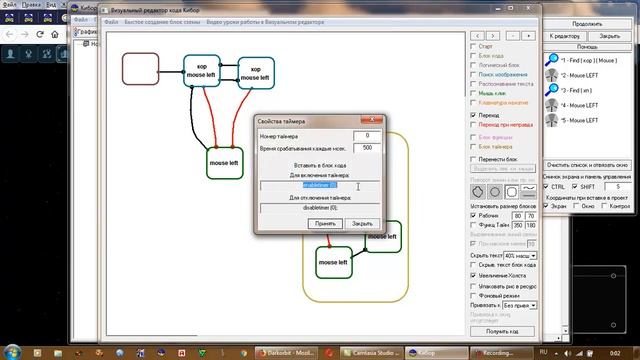
Task: Select the irregular blob block shape icon
Action: (478, 191)
